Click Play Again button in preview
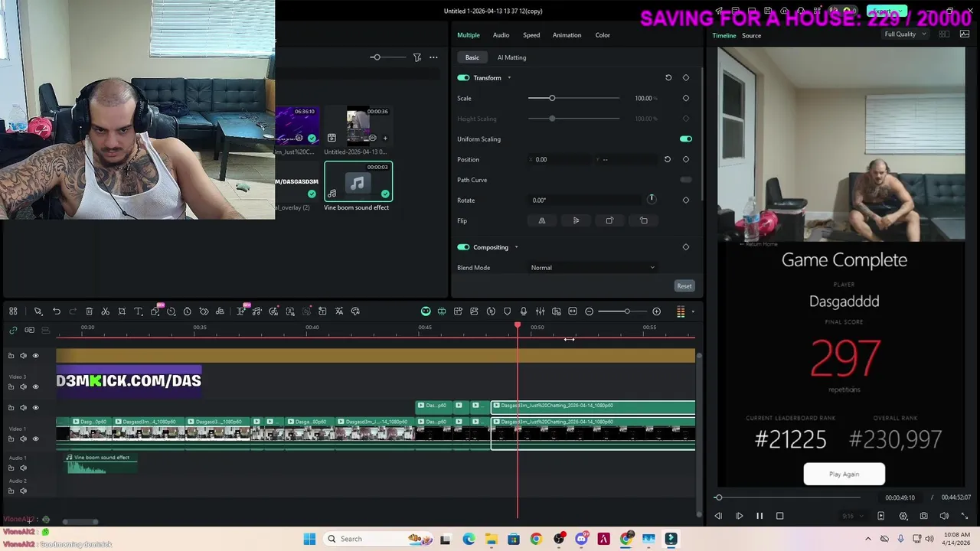 click(x=844, y=474)
